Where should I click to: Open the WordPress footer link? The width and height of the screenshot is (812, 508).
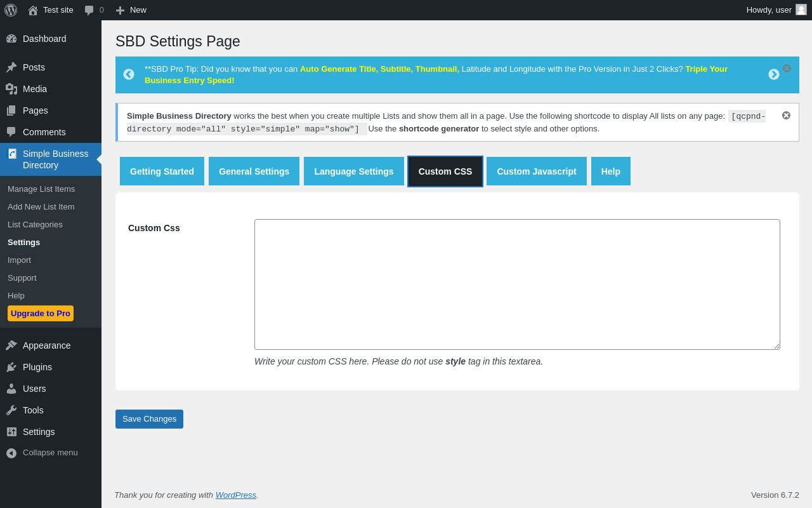[236, 495]
